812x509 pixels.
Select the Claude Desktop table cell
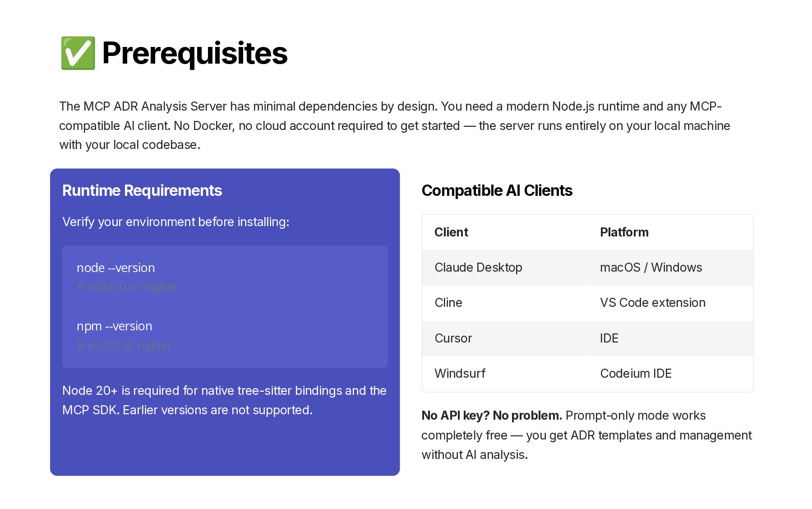click(x=505, y=268)
